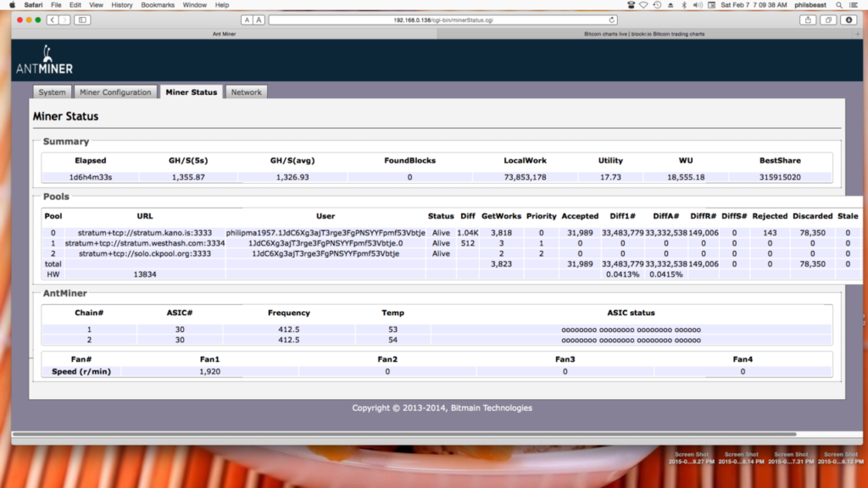Click the philsbeast user name in menu bar
Image resolution: width=868 pixels, height=488 pixels.
[810, 5]
